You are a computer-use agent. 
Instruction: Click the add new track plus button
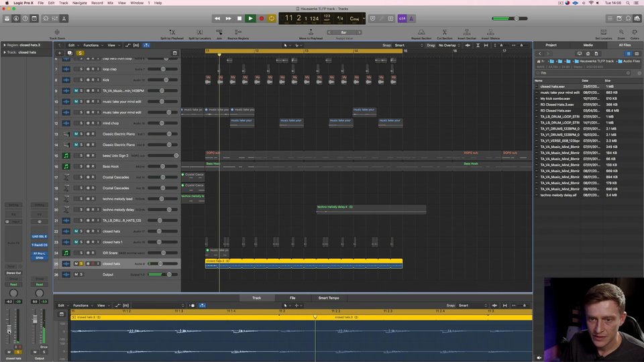click(x=60, y=53)
